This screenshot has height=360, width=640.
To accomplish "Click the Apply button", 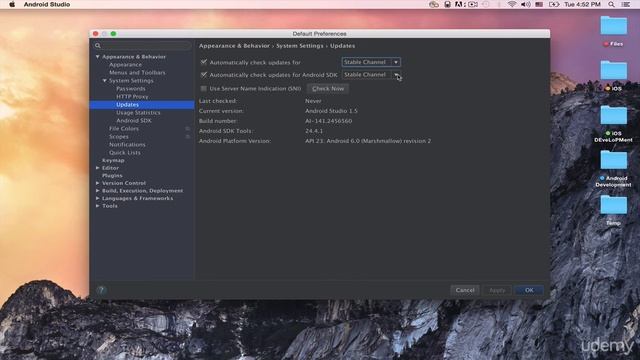I will (x=497, y=290).
